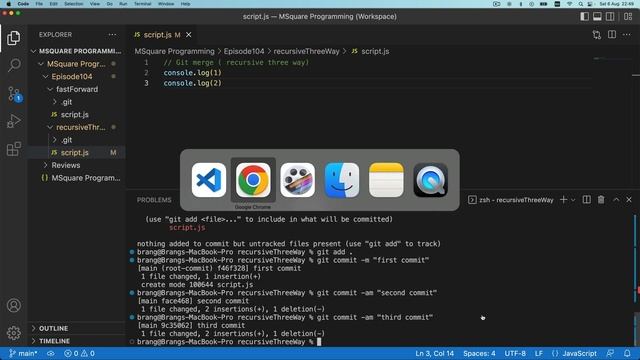The width and height of the screenshot is (640, 360).
Task: Open the Search view in activity bar
Action: tap(14, 65)
